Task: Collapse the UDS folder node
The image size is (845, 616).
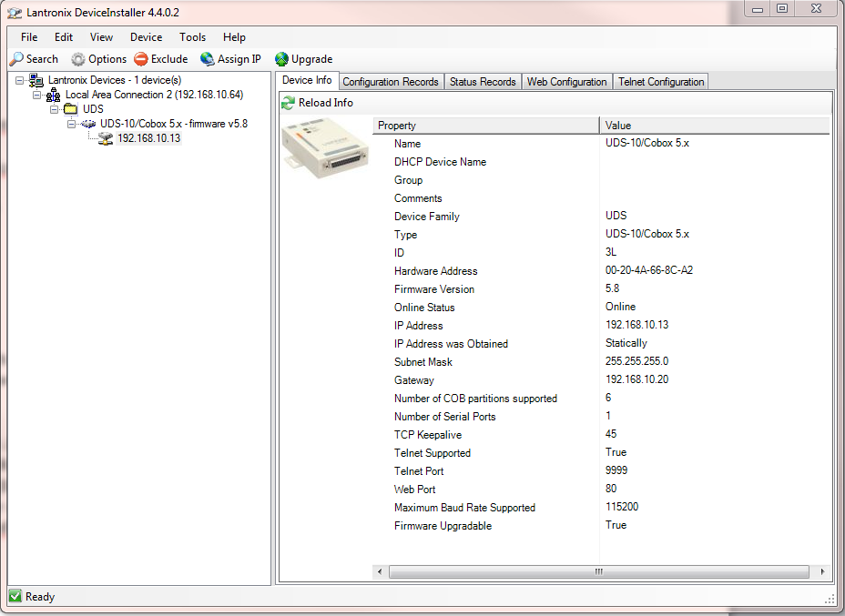Action: click(54, 108)
